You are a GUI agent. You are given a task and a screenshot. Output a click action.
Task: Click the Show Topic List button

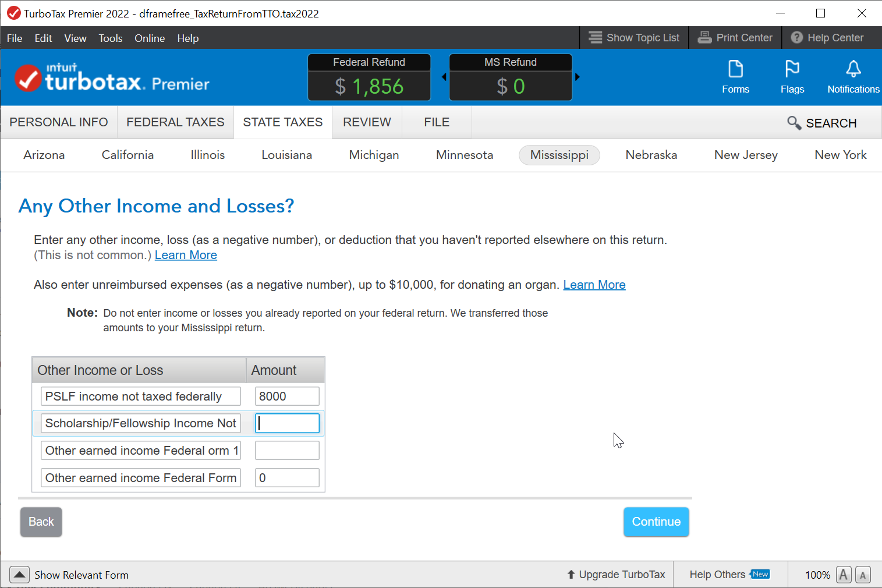tap(634, 38)
